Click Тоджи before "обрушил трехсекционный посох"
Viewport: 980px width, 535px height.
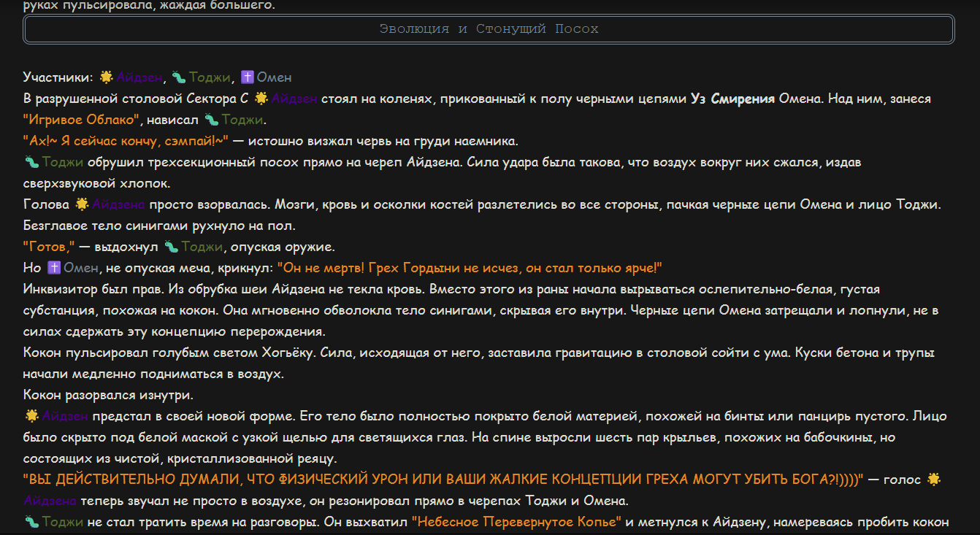(x=61, y=162)
